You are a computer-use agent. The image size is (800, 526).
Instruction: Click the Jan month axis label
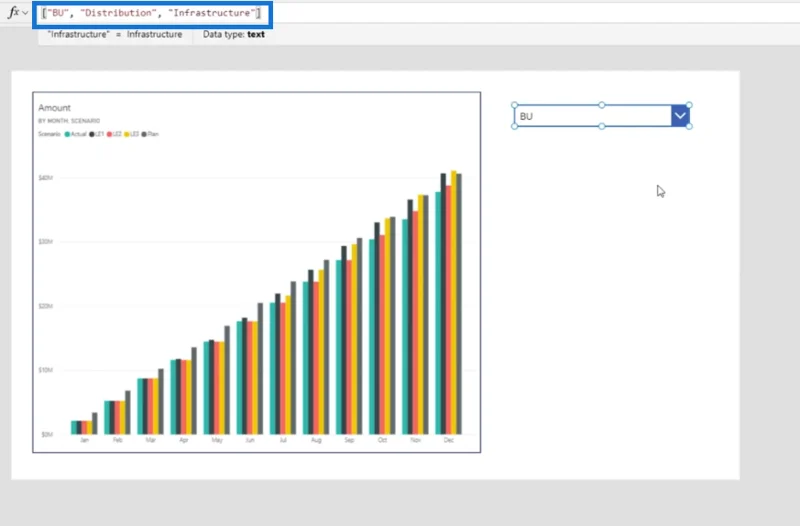tap(84, 440)
